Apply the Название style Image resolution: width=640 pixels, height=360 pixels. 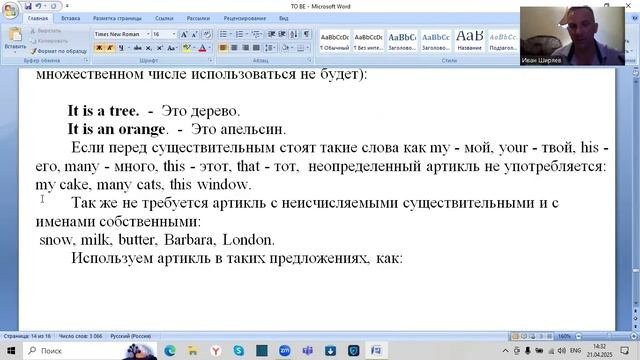tap(469, 41)
